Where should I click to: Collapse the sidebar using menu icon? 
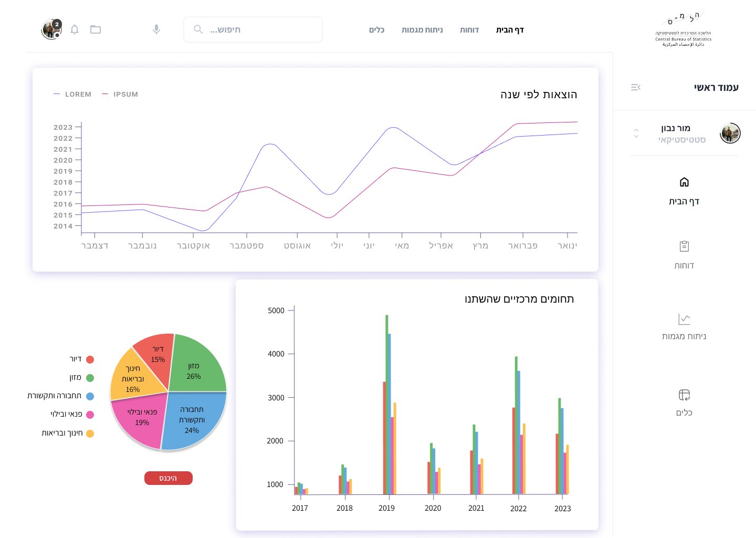click(636, 87)
